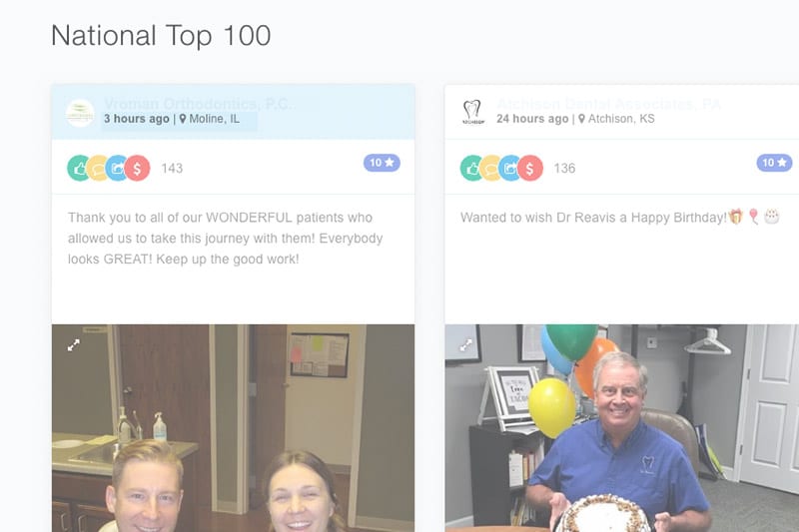Click the yellow comment icon on Atchison post
Viewport: 799px width, 532px height.
[491, 168]
